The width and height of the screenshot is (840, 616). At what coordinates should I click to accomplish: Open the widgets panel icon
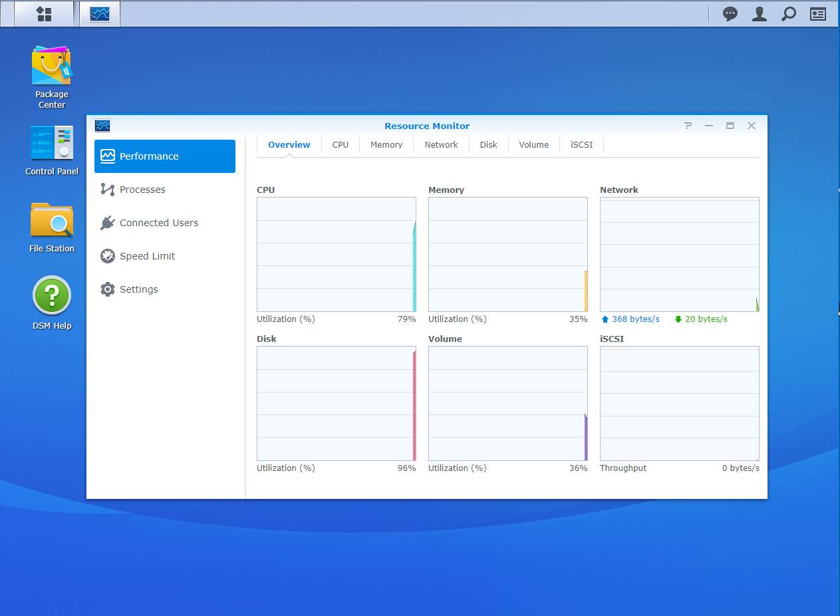[817, 14]
